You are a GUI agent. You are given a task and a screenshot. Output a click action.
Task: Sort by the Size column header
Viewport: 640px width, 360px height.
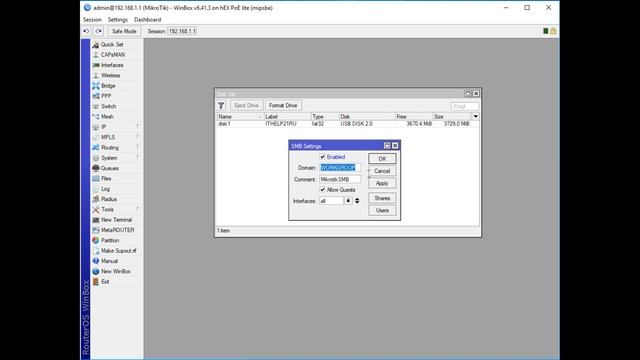(452, 117)
